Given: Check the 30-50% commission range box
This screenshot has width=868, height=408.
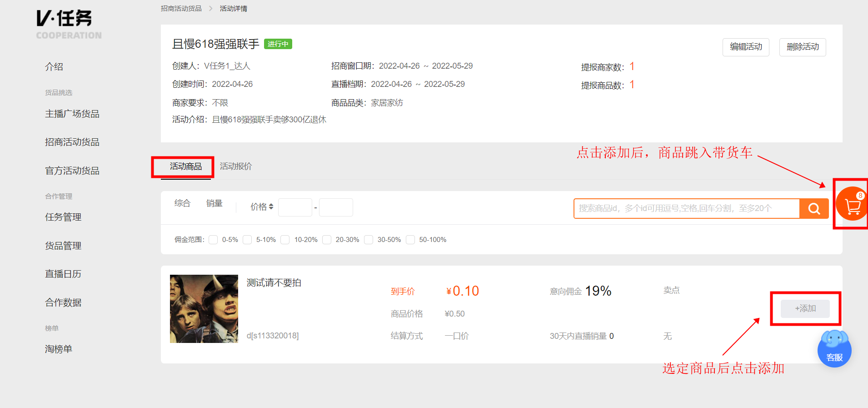Looking at the screenshot, I should tap(369, 240).
